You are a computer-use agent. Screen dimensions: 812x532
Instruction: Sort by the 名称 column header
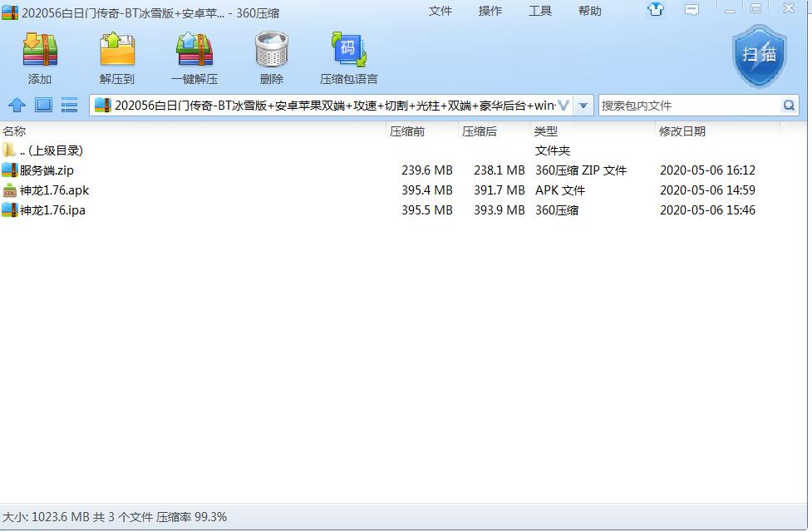click(14, 131)
